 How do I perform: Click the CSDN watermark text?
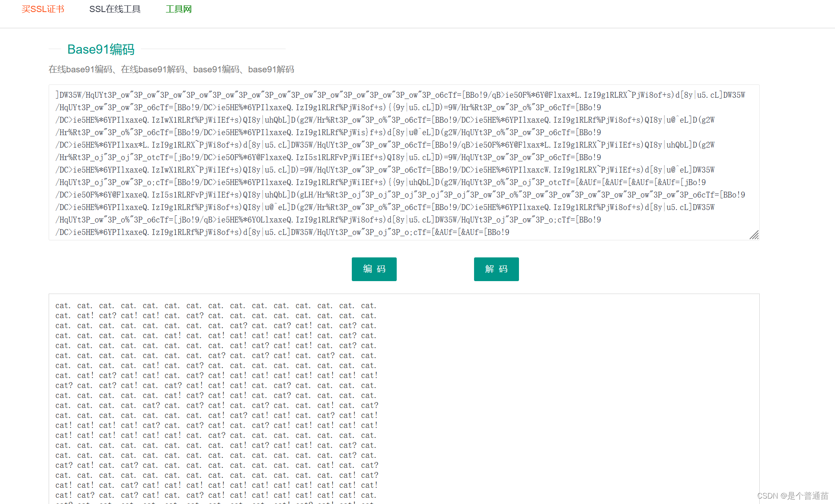point(792,496)
